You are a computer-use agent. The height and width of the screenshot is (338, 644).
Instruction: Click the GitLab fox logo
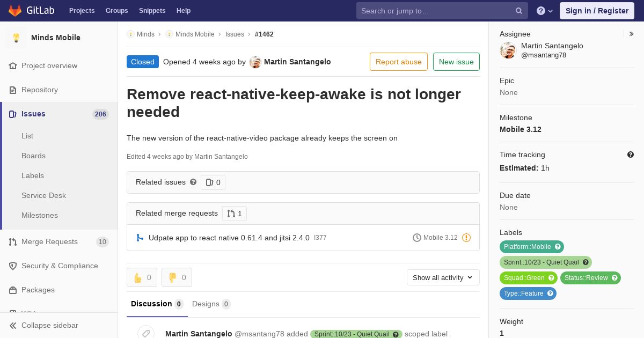[15, 10]
